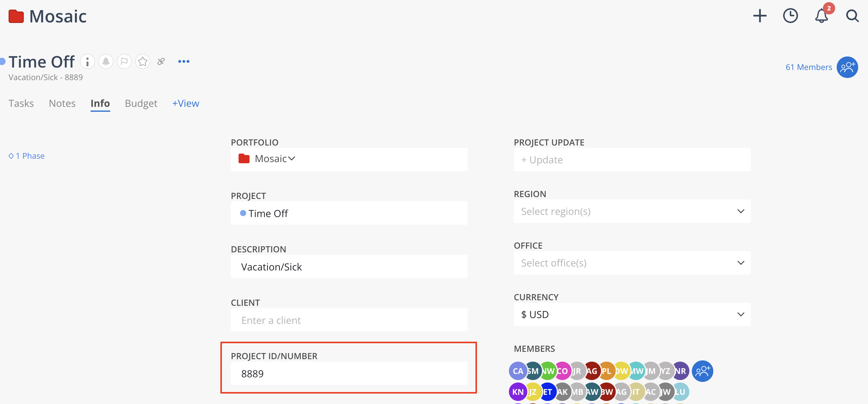Click the search magnifier icon

[852, 16]
